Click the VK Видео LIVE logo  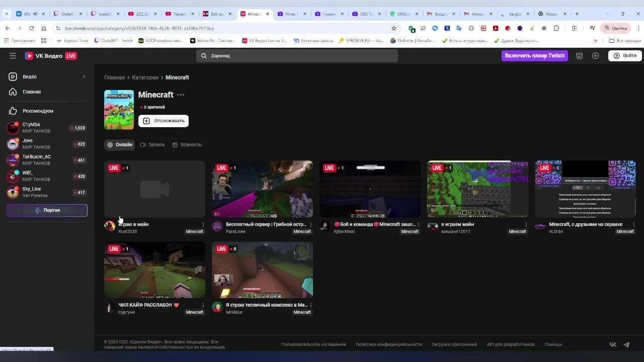click(51, 56)
